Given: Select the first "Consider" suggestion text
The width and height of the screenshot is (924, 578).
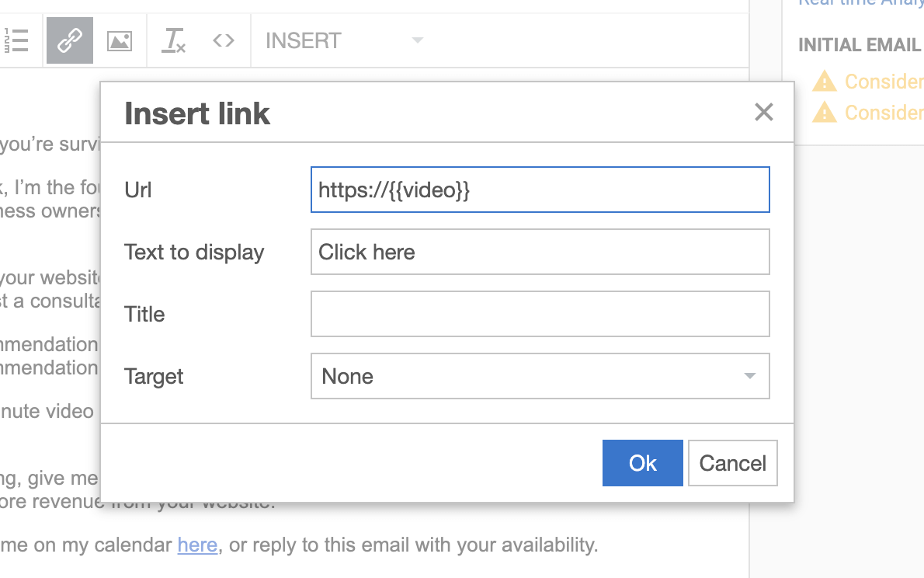Looking at the screenshot, I should tap(884, 82).
